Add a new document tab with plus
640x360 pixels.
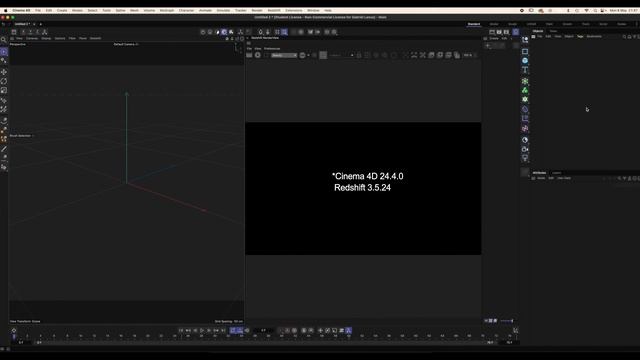pyautogui.click(x=40, y=24)
